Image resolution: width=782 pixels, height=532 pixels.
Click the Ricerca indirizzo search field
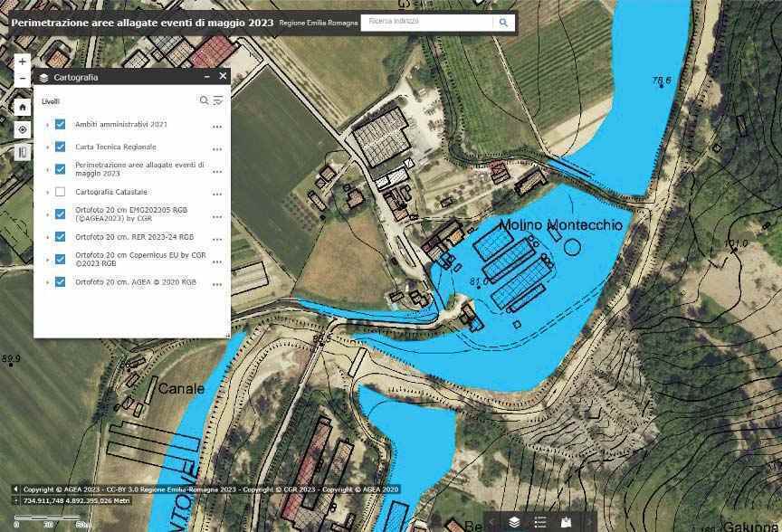click(427, 22)
